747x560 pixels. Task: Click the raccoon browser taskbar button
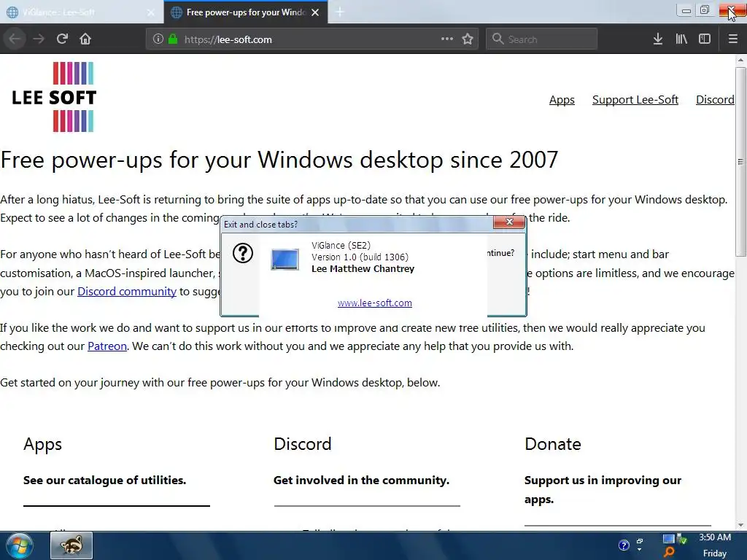click(71, 545)
